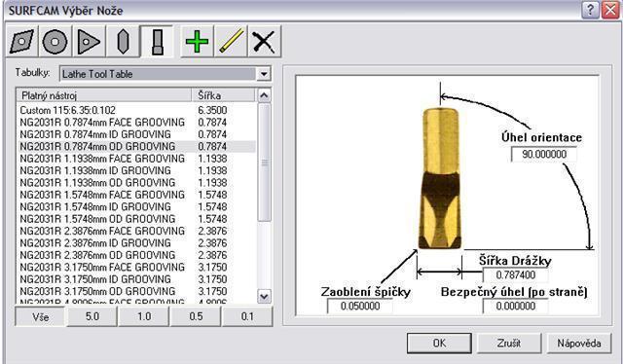Image resolution: width=623 pixels, height=364 pixels.
Task: Confirm with the OK button
Action: pos(439,343)
